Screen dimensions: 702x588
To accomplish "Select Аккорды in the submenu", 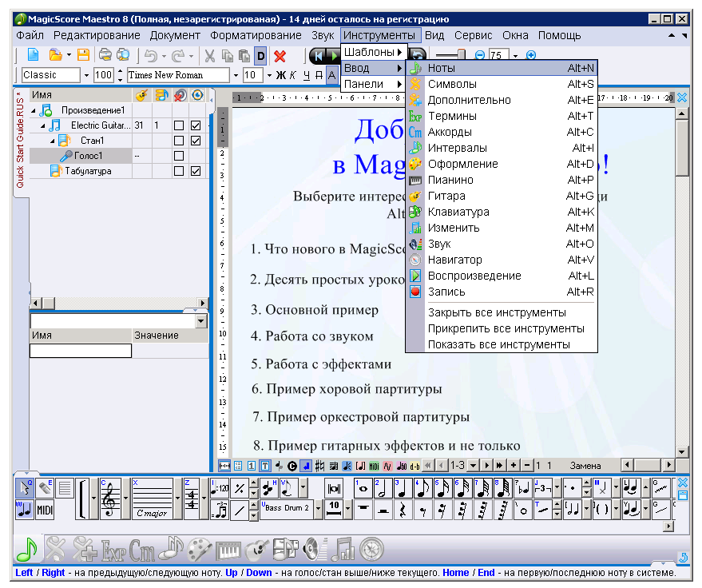I will click(x=502, y=132).
